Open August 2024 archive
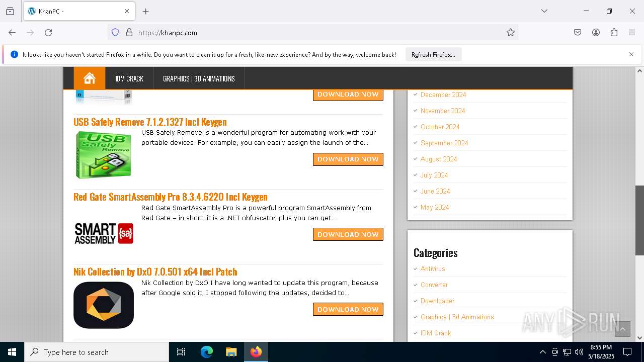This screenshot has width=644, height=362. click(439, 159)
